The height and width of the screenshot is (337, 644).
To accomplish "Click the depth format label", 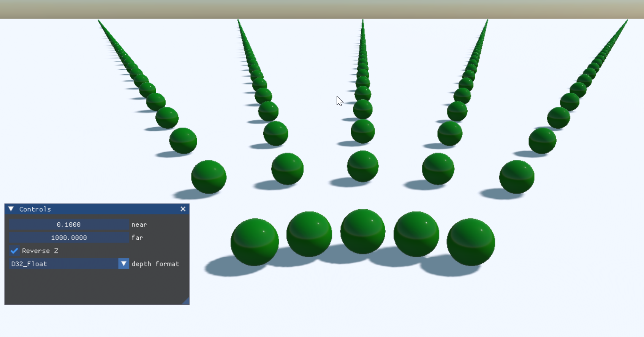I will (155, 264).
